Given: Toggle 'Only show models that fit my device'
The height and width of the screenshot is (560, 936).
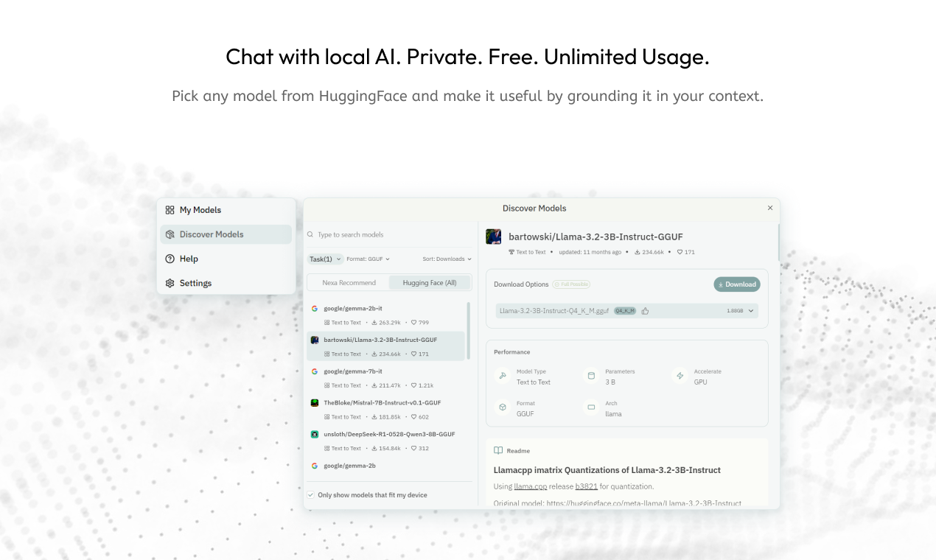Looking at the screenshot, I should [x=311, y=495].
